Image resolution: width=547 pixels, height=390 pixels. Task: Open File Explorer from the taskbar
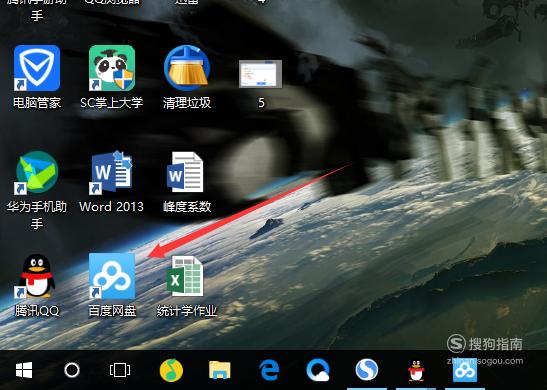pos(219,370)
